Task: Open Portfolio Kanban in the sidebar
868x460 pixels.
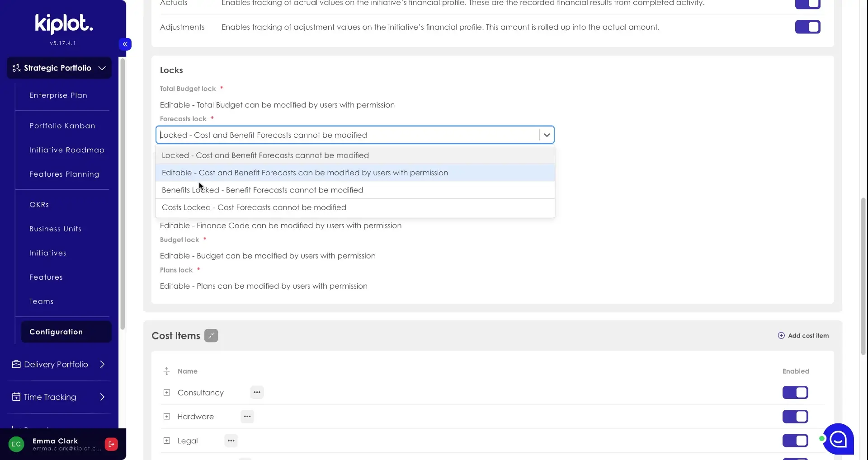Action: [x=62, y=126]
